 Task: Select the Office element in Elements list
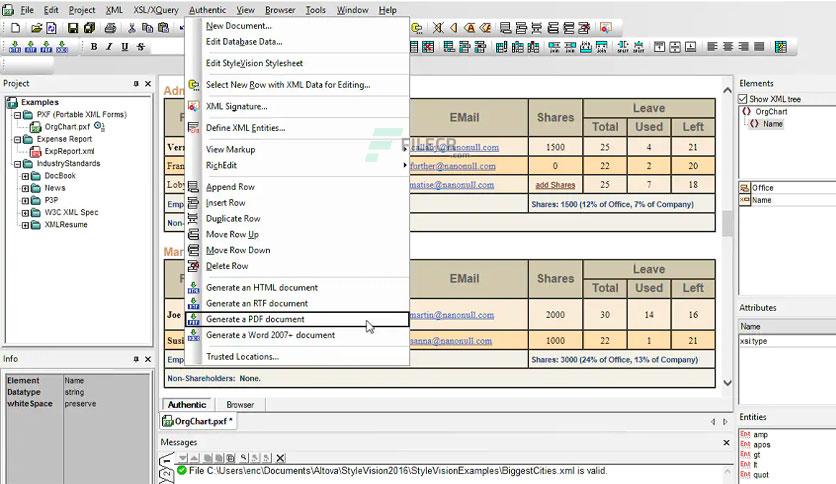(x=762, y=188)
